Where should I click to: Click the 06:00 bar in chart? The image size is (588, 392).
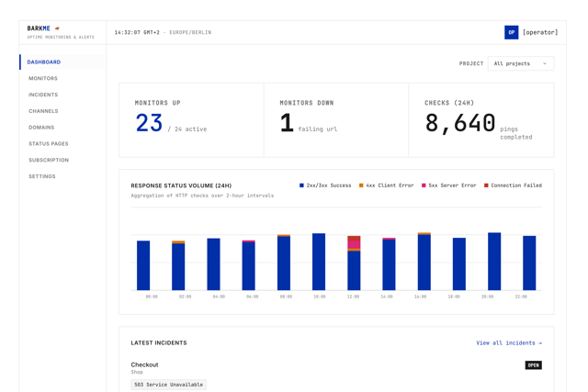(249, 265)
